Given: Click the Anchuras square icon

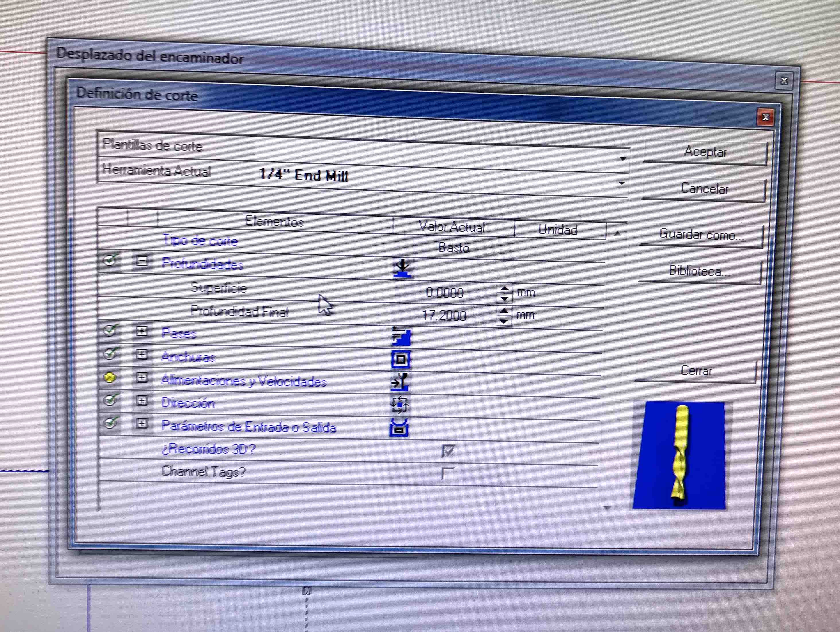Looking at the screenshot, I should click(x=400, y=359).
